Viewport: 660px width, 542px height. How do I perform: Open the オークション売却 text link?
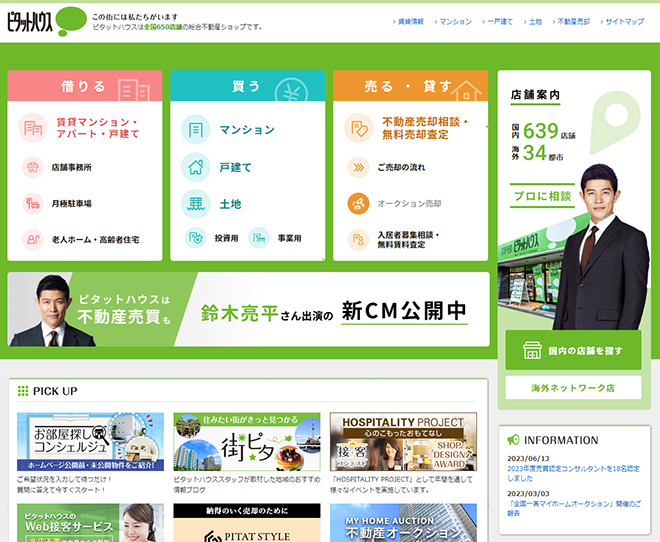tap(409, 204)
